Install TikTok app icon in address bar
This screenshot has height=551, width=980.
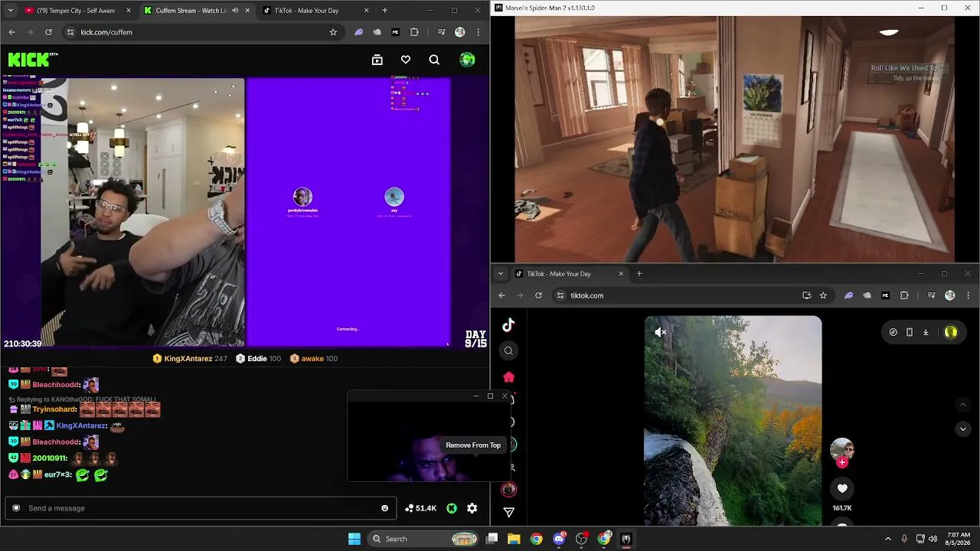coord(806,295)
